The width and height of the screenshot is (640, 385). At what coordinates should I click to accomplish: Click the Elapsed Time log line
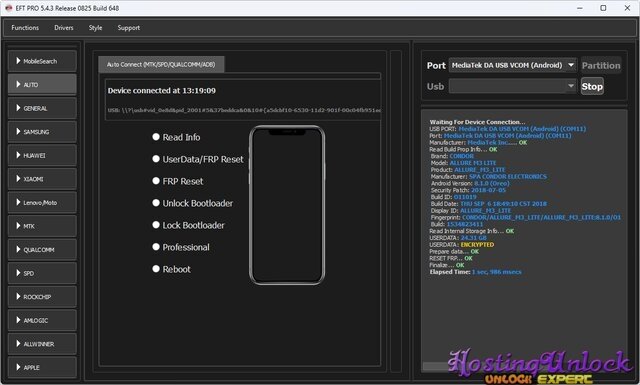tap(476, 272)
